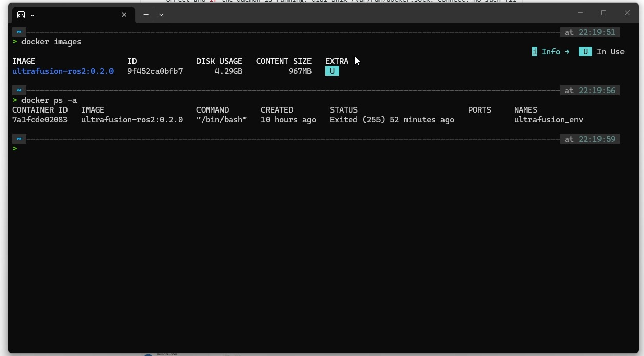This screenshot has height=356, width=644.
Task: Click the tilde badge above docker images
Action: point(19,32)
